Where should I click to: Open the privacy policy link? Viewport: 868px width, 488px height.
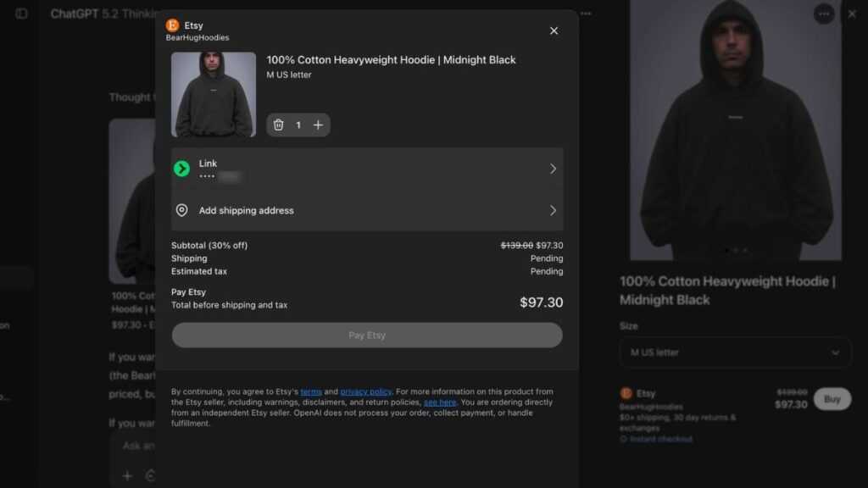pyautogui.click(x=365, y=391)
